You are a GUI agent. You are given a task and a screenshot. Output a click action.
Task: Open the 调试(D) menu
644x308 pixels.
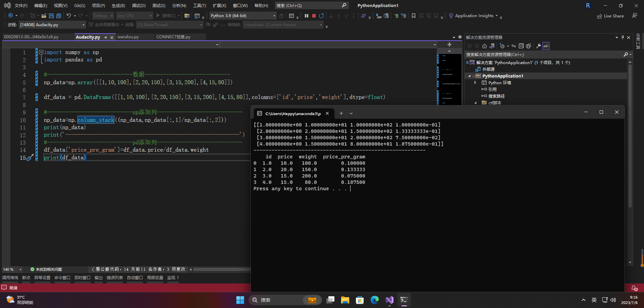[139, 6]
